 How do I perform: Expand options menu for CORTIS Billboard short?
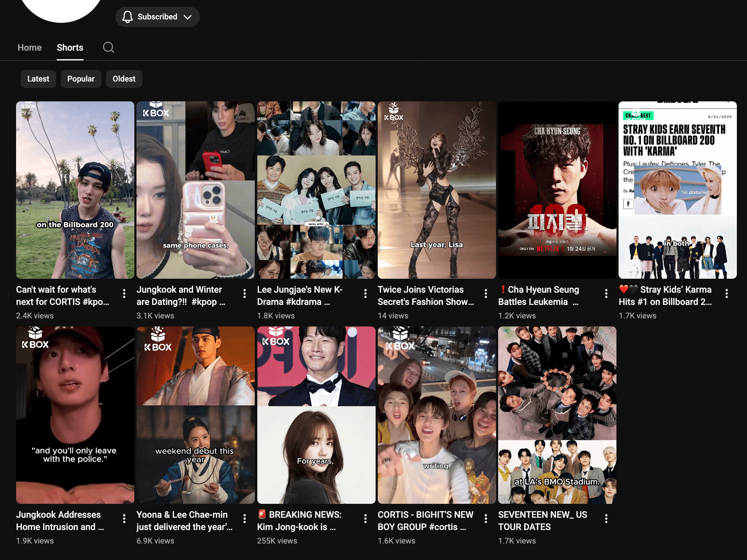(124, 294)
